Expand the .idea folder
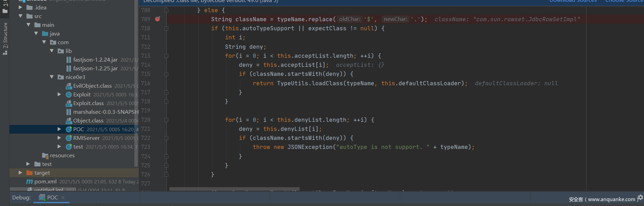This screenshot has height=206, width=644. pyautogui.click(x=20, y=7)
